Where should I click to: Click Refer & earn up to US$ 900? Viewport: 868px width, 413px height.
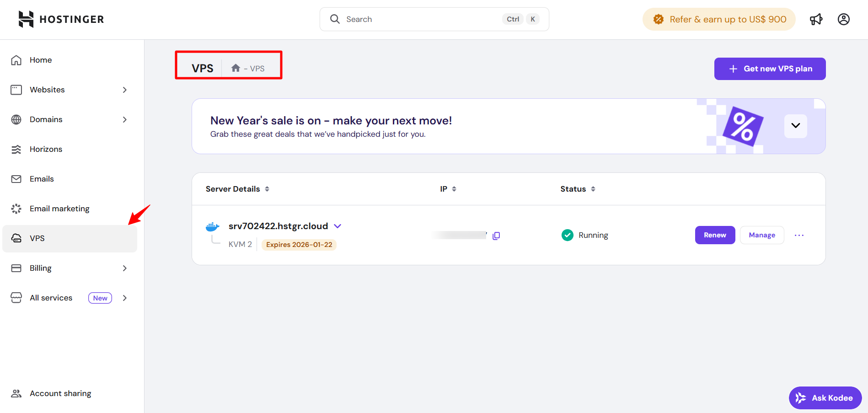[x=719, y=19]
